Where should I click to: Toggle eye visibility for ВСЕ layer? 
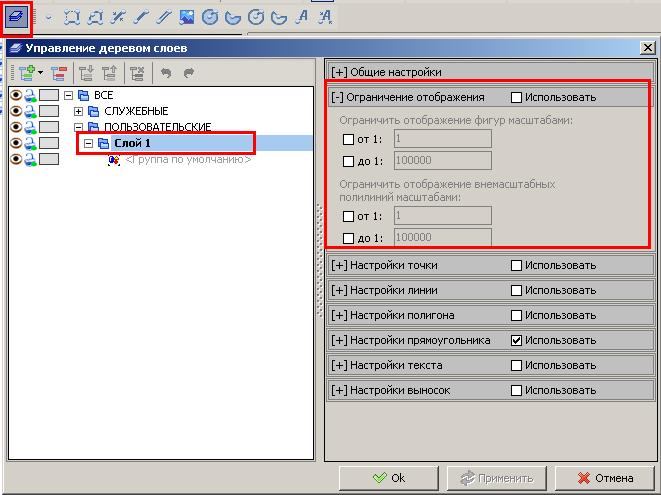[15, 95]
